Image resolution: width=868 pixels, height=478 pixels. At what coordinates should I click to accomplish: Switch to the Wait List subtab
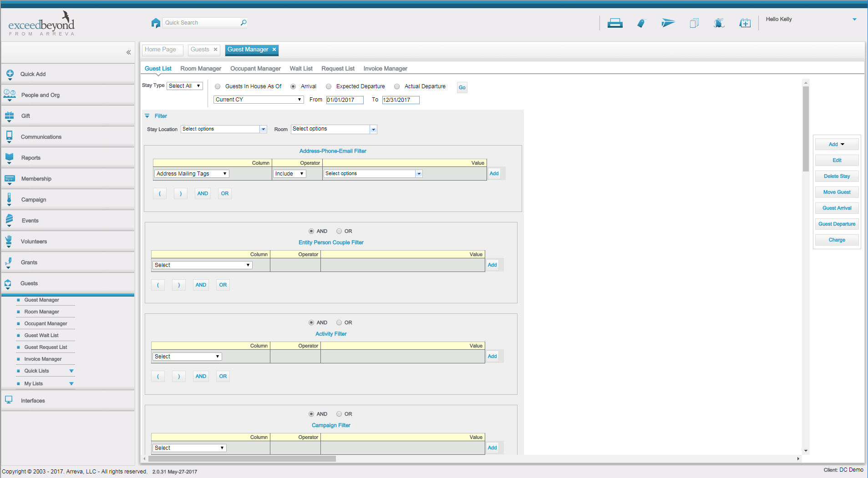coord(301,69)
